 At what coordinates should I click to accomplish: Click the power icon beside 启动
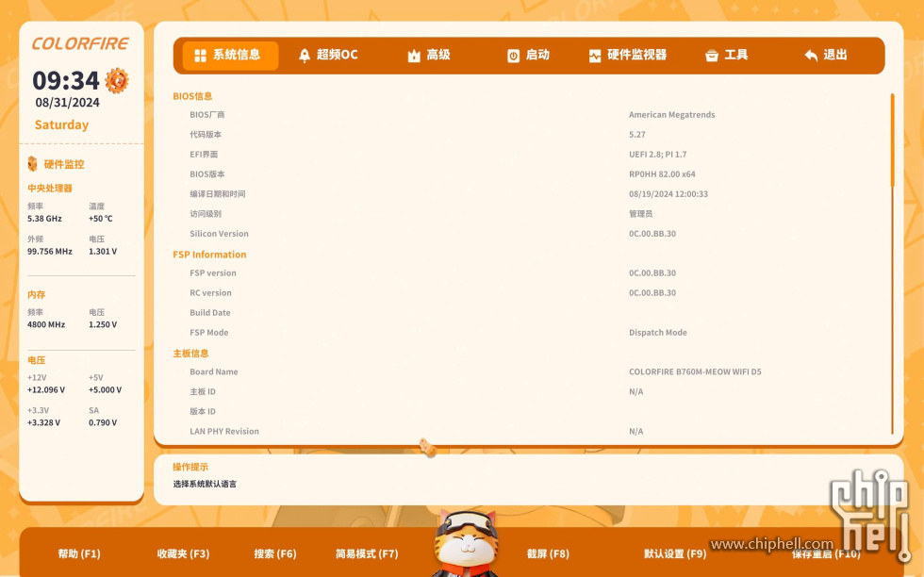coord(513,56)
